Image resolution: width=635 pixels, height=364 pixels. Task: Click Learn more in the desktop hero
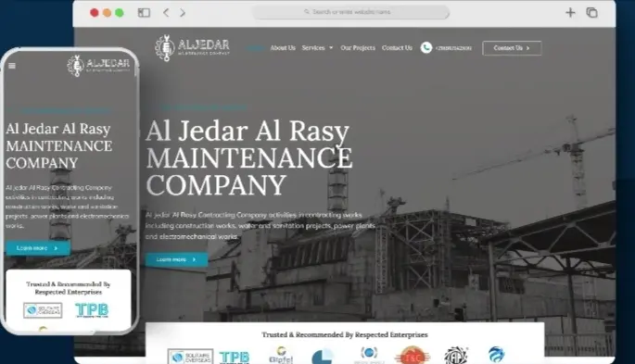click(x=176, y=259)
